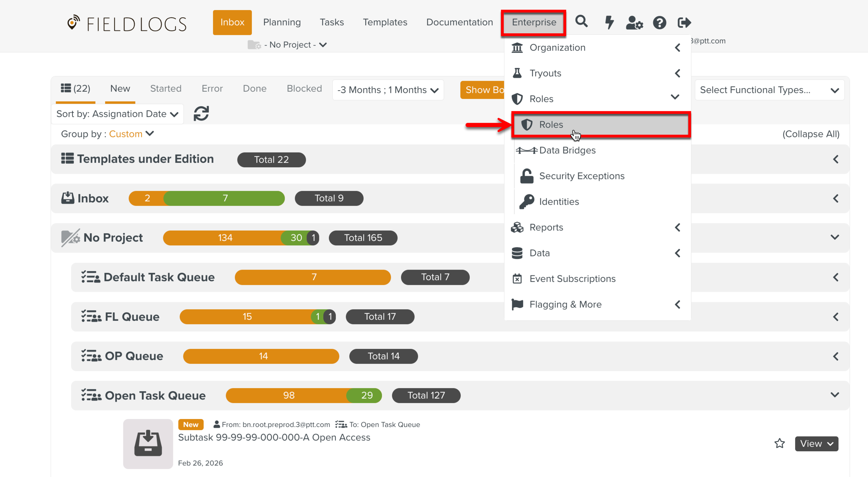Open the Select Functional Types dropdown
The width and height of the screenshot is (868, 477).
[769, 90]
